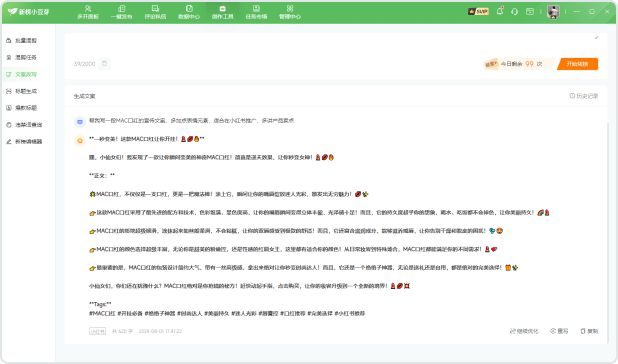
Task: Select 爆款标题 in the sidebar
Action: click(x=22, y=108)
